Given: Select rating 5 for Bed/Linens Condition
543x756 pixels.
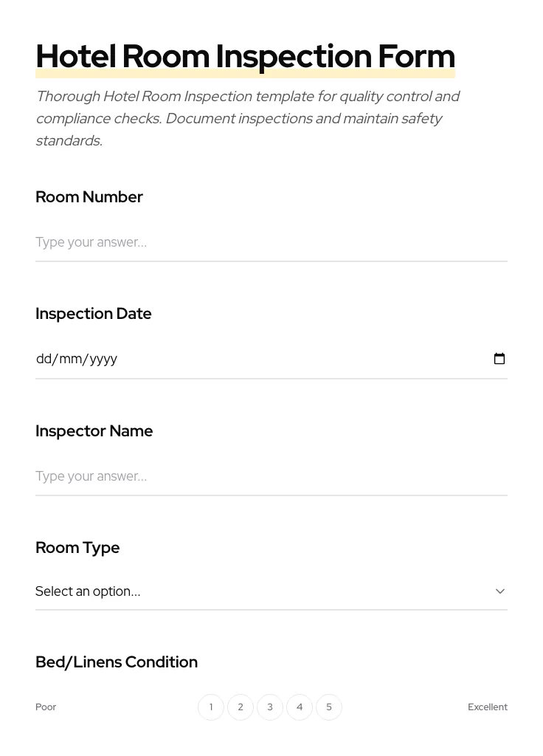Looking at the screenshot, I should (329, 707).
